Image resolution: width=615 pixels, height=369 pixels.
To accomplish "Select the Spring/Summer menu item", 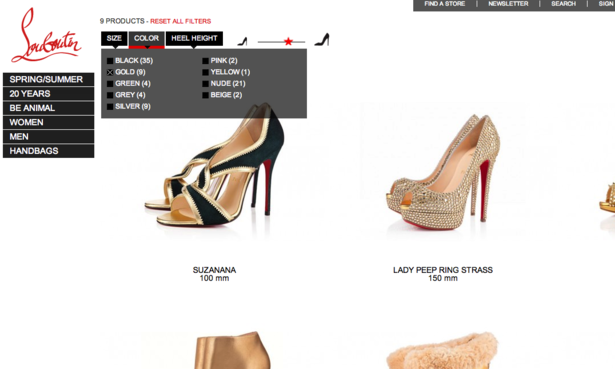I will point(49,80).
